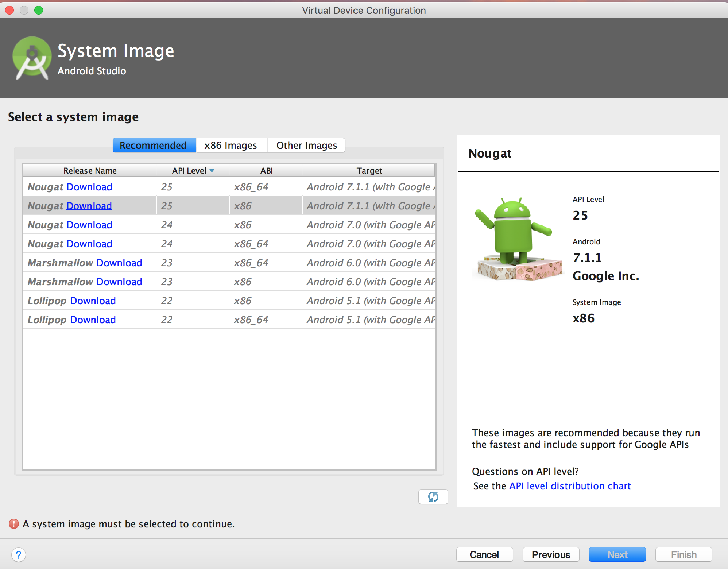
Task: Click Android 7.0 target in Nougat x86 row
Action: click(369, 225)
